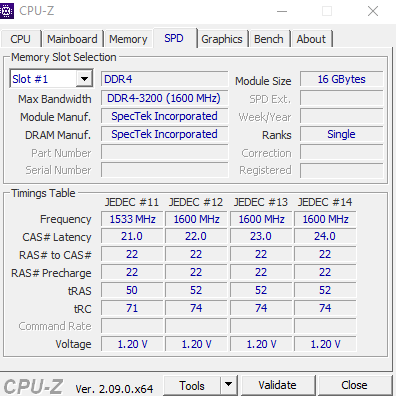The width and height of the screenshot is (396, 396).
Task: Go to the Bench tab
Action: click(x=269, y=39)
